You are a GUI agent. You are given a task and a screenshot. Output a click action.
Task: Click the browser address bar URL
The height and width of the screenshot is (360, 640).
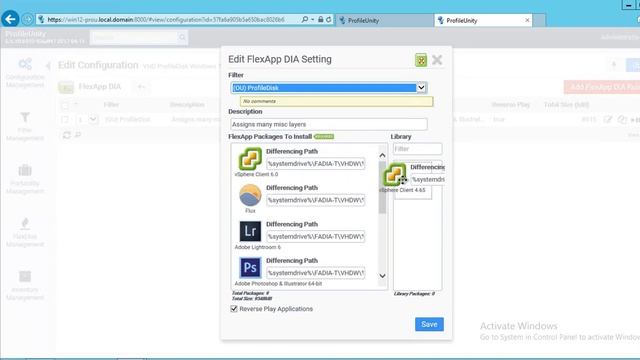click(x=166, y=19)
